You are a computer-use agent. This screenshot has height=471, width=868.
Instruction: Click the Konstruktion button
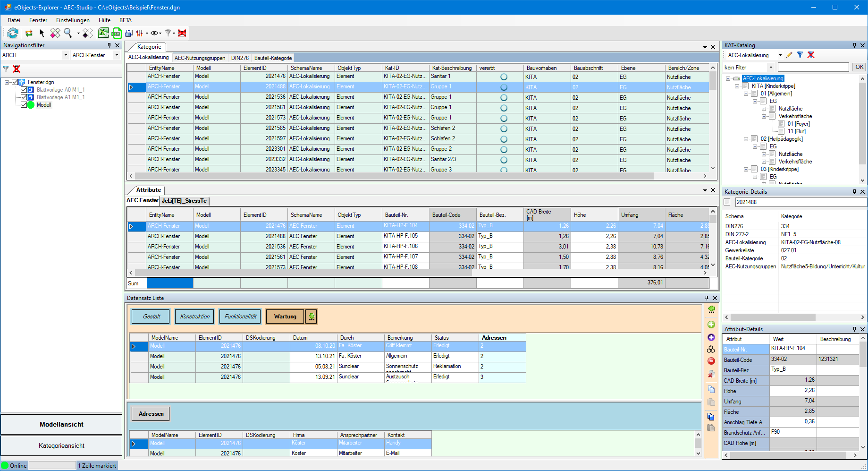pyautogui.click(x=194, y=317)
